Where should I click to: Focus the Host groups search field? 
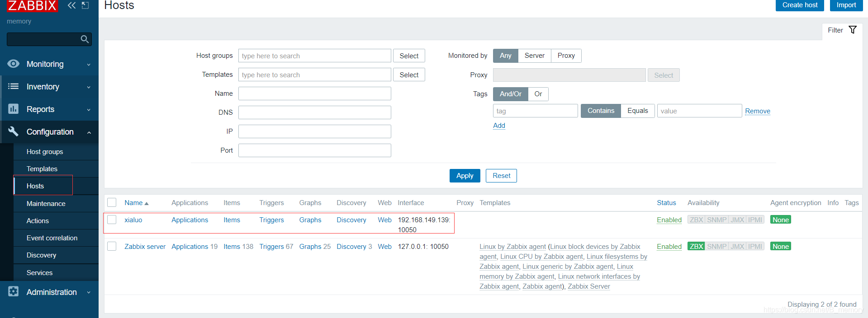tap(314, 56)
